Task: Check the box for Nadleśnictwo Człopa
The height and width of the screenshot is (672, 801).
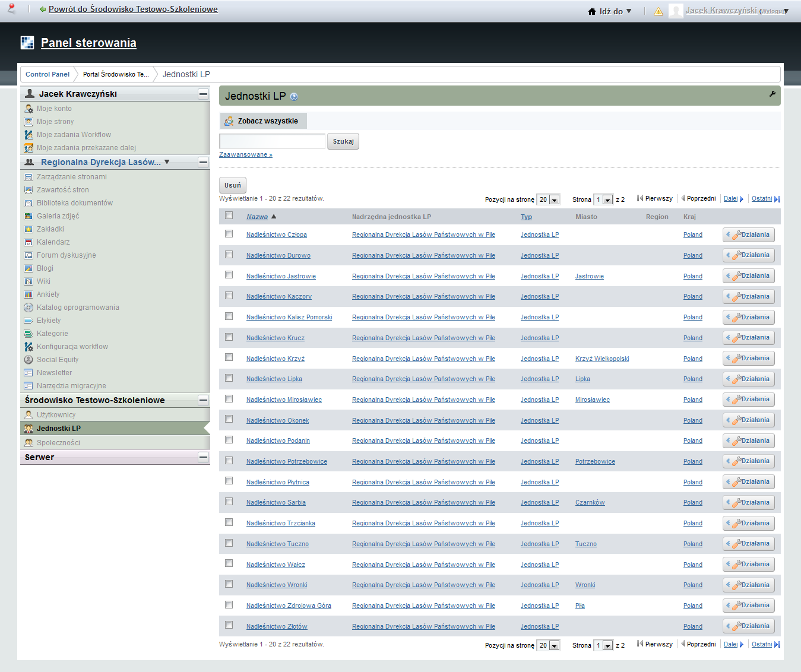Action: click(x=229, y=234)
